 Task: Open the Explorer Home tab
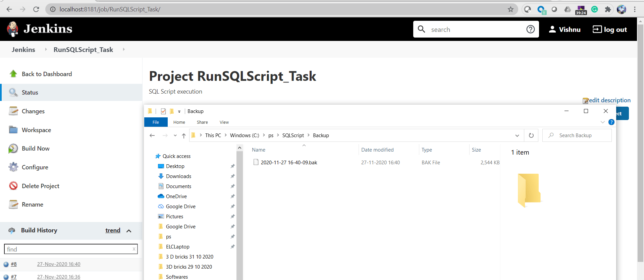[x=179, y=122]
